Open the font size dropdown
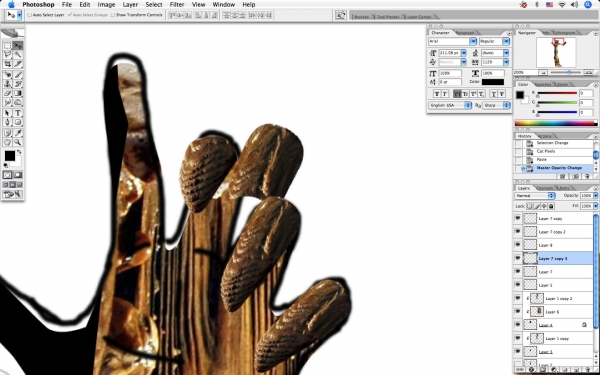The height and width of the screenshot is (375, 600). (x=464, y=53)
